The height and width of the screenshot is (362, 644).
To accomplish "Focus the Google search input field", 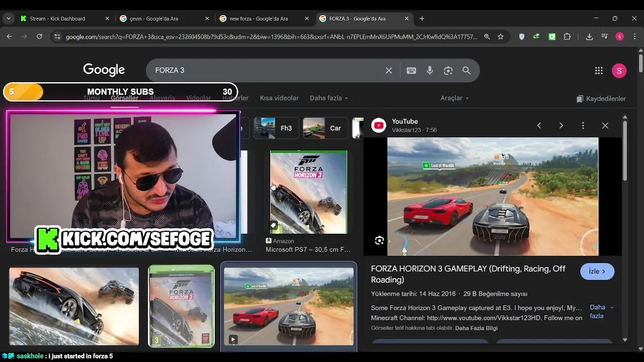I will pos(267,70).
